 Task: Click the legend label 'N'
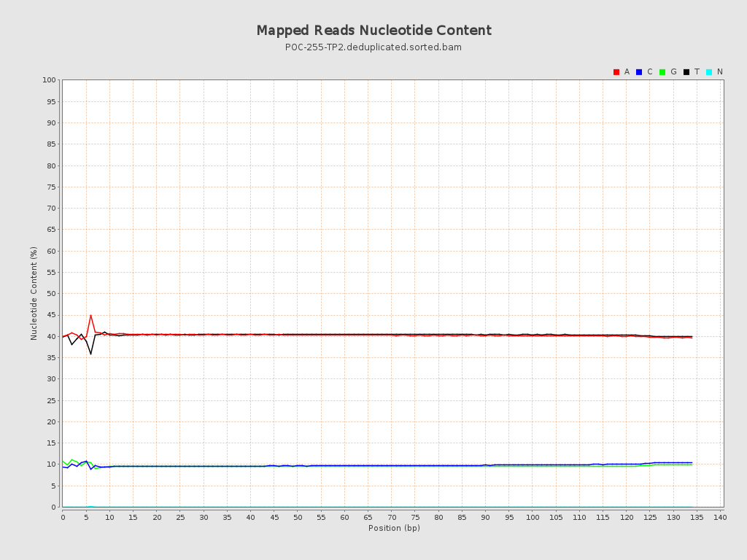pos(720,72)
